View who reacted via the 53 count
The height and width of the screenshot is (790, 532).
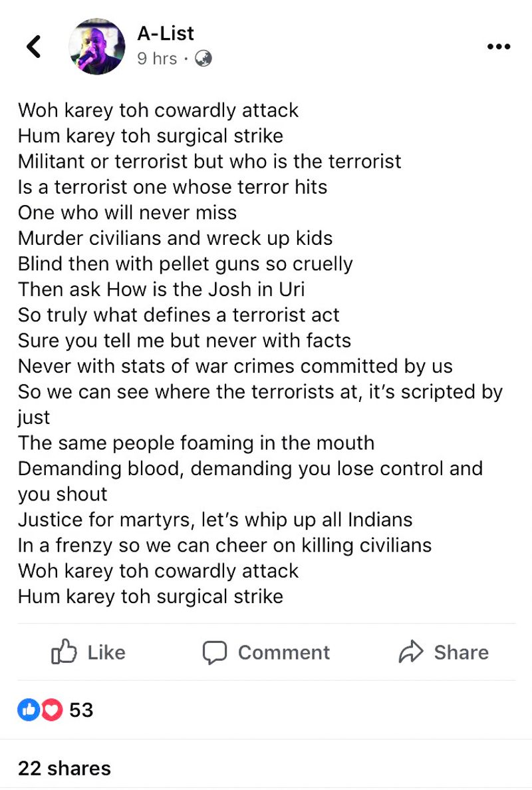pyautogui.click(x=81, y=710)
